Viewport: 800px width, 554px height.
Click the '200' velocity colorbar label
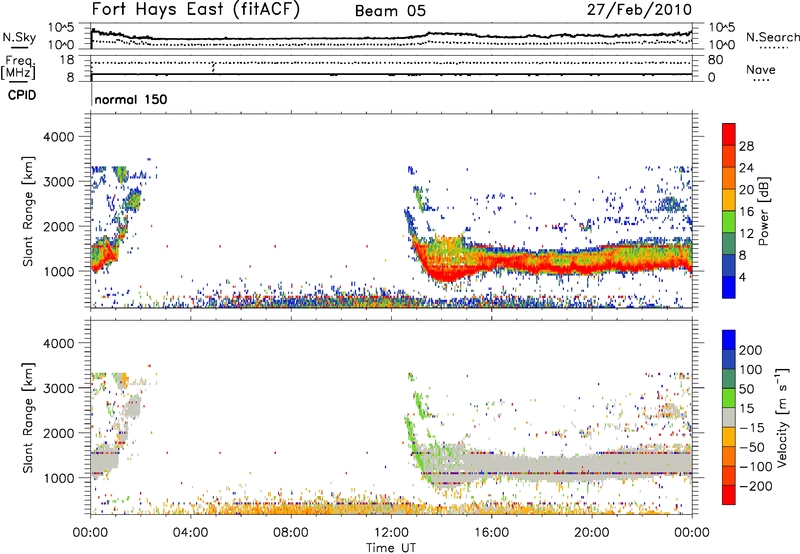pyautogui.click(x=751, y=350)
